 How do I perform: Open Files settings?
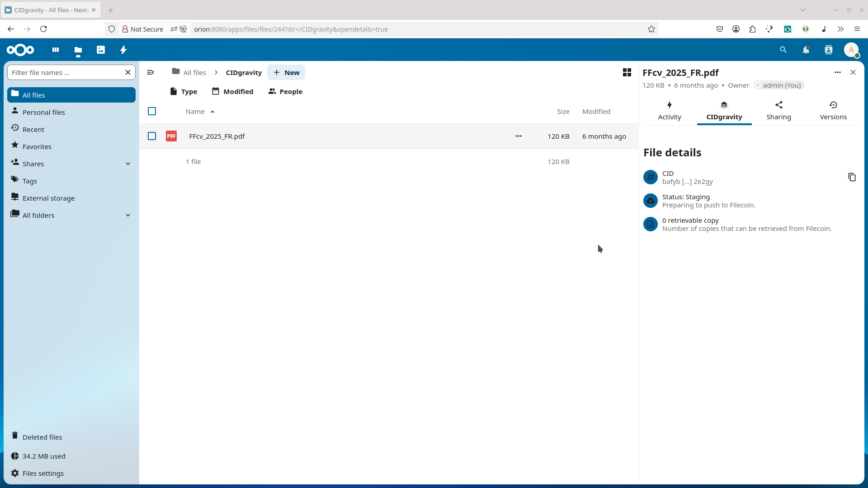(71, 473)
